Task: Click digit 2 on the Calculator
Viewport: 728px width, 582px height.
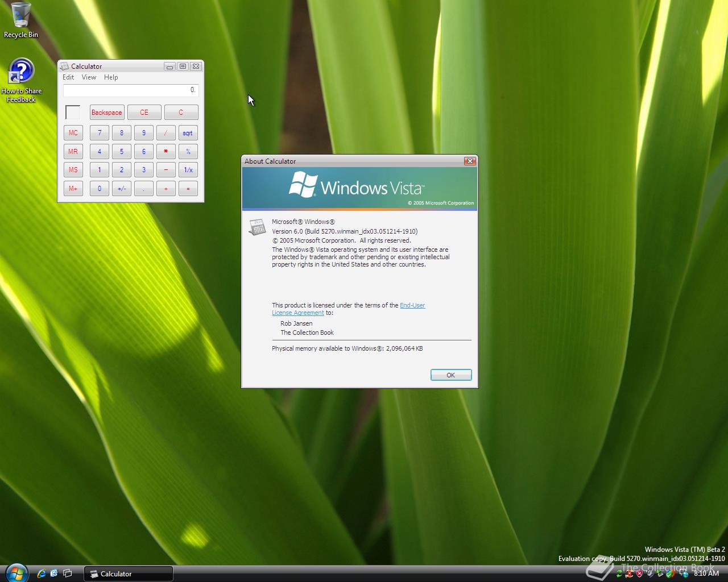Action: [x=122, y=170]
